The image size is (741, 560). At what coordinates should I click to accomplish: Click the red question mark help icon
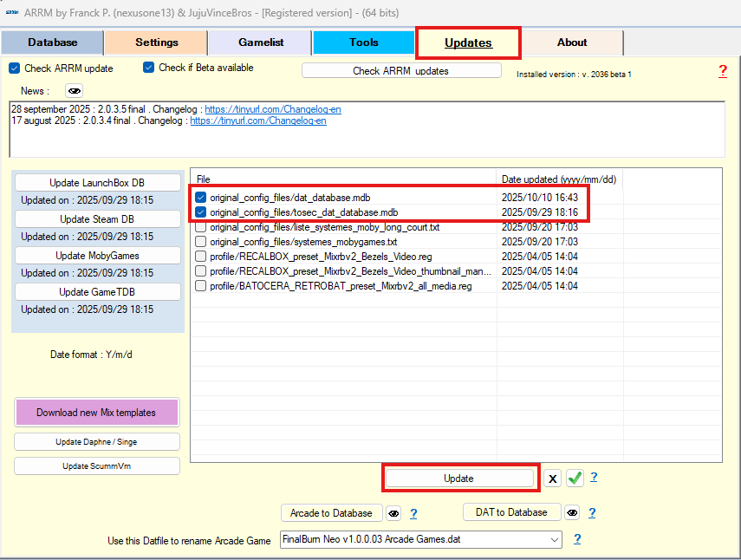click(x=723, y=71)
